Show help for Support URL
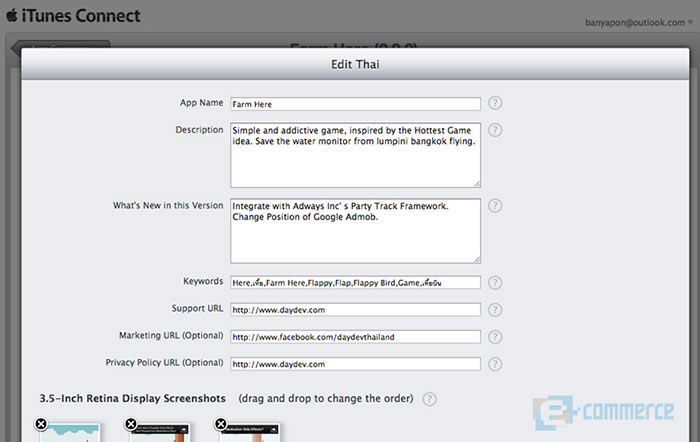Screen dimensions: 700x442 click(495, 310)
